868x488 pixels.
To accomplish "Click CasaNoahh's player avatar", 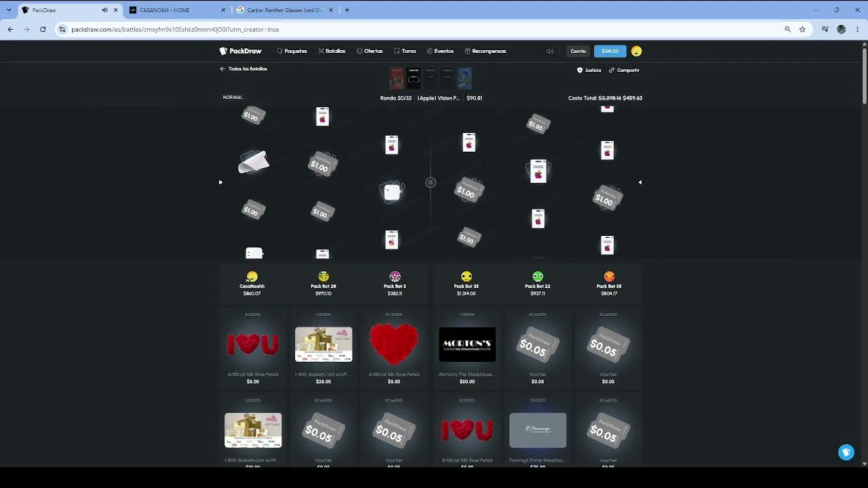I will pyautogui.click(x=252, y=277).
